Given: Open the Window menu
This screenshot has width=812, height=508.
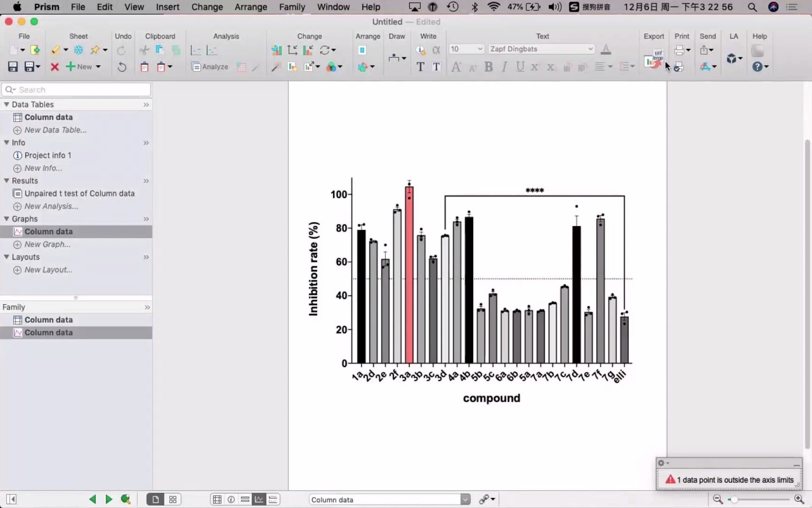Looking at the screenshot, I should point(333,7).
